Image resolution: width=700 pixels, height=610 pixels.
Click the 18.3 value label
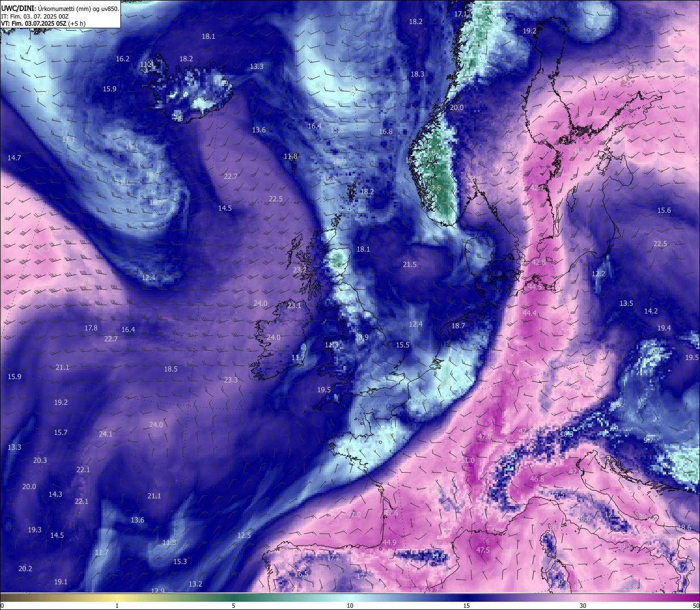417,74
